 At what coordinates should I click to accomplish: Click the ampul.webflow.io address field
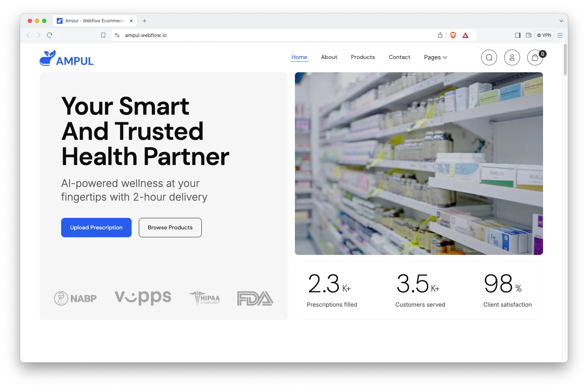click(x=273, y=35)
